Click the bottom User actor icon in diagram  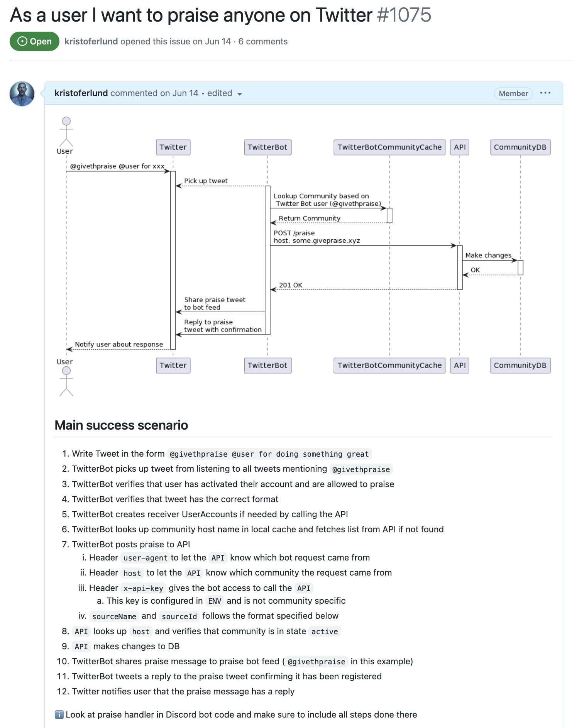point(66,381)
